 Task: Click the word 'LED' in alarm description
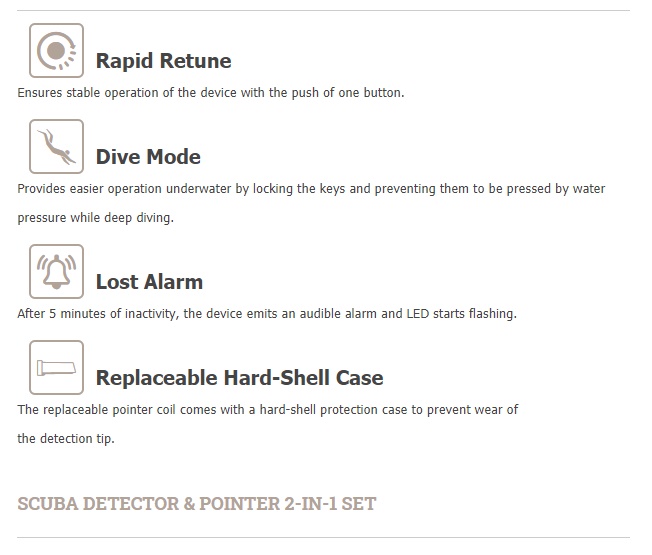tap(417, 313)
